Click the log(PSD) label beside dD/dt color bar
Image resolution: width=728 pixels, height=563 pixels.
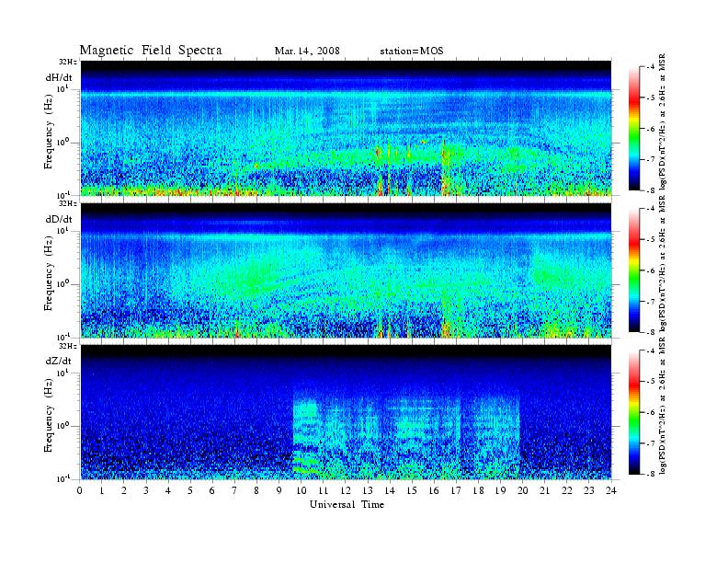coord(663,264)
